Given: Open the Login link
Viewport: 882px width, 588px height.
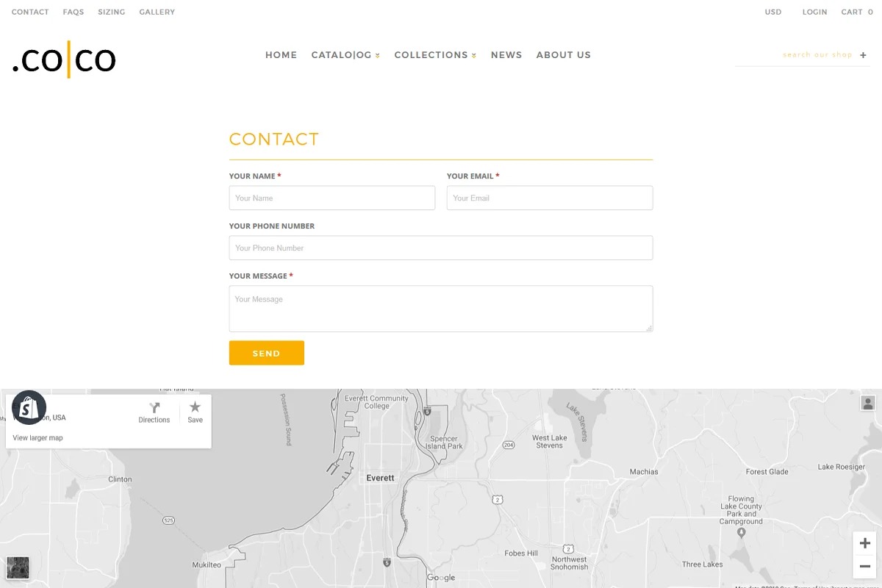Looking at the screenshot, I should tap(814, 12).
